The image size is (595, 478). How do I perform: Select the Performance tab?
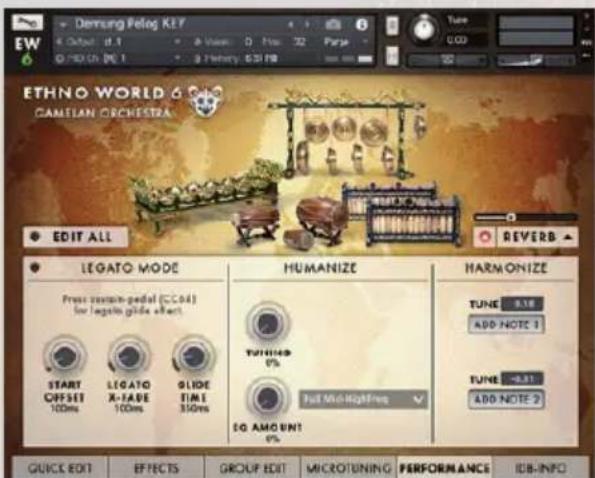[444, 468]
